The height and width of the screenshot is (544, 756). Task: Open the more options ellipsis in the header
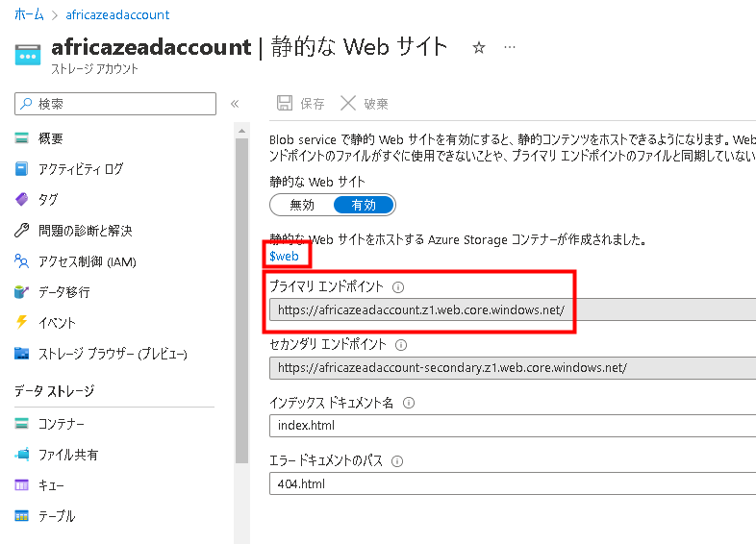click(x=510, y=47)
